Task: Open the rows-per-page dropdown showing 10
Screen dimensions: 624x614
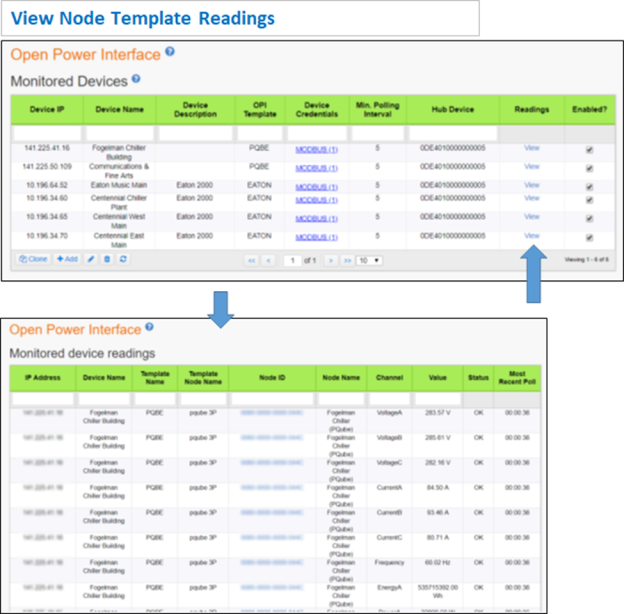Action: coord(369,260)
